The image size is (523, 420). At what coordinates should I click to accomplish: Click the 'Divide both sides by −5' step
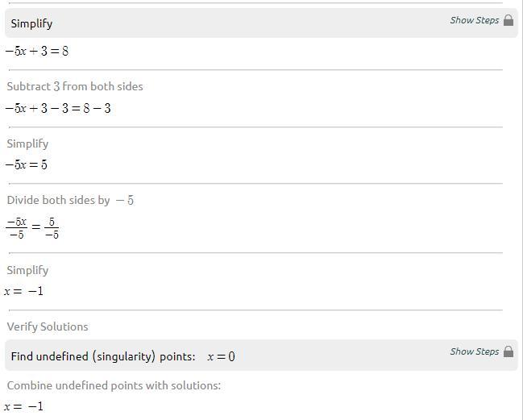[x=70, y=200]
